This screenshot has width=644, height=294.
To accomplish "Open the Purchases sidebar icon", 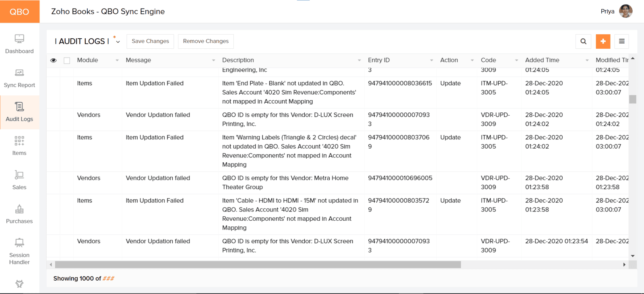I will 19,209.
